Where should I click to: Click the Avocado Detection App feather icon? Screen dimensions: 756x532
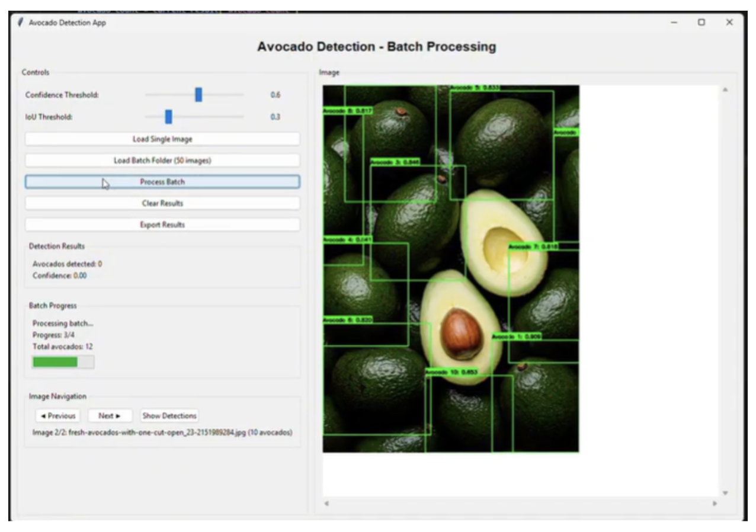21,23
